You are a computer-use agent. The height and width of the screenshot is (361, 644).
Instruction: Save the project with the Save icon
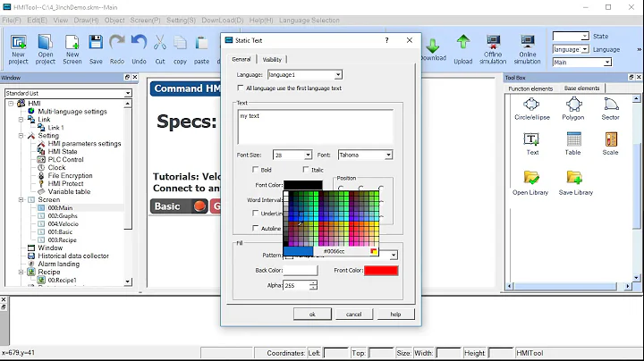96,49
